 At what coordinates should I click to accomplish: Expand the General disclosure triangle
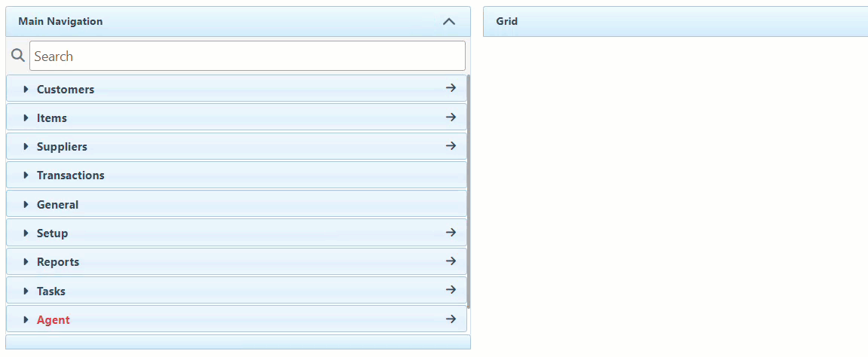26,205
